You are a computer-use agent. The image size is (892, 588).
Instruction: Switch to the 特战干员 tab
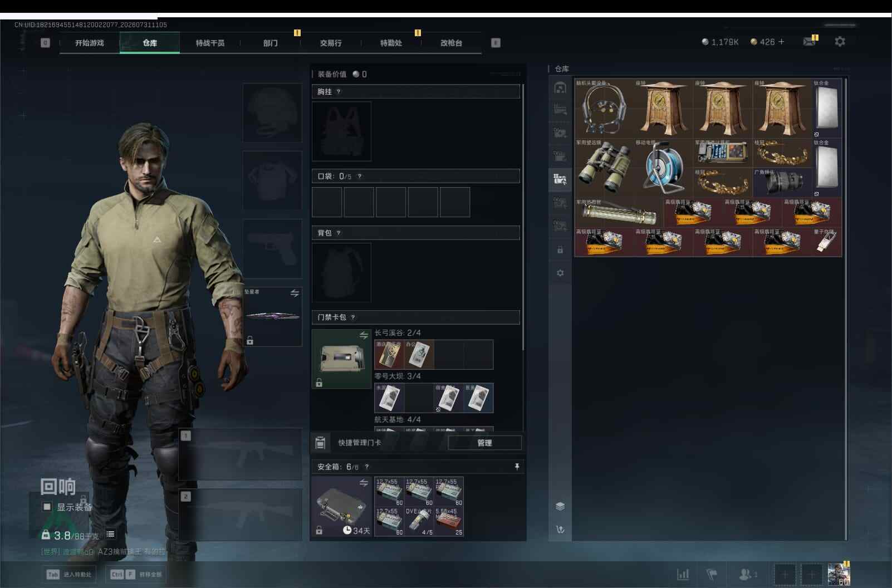pos(210,43)
